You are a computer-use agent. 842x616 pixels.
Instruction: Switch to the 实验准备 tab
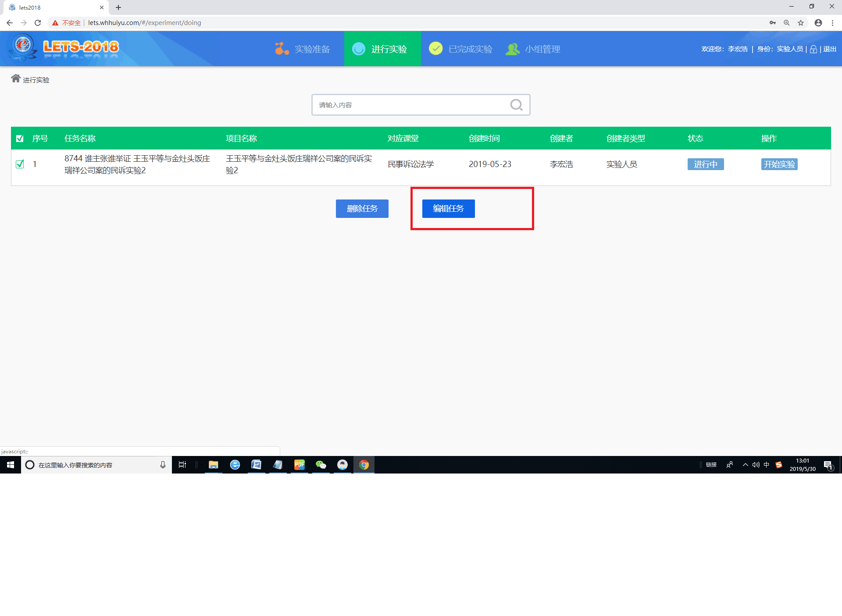click(x=303, y=49)
